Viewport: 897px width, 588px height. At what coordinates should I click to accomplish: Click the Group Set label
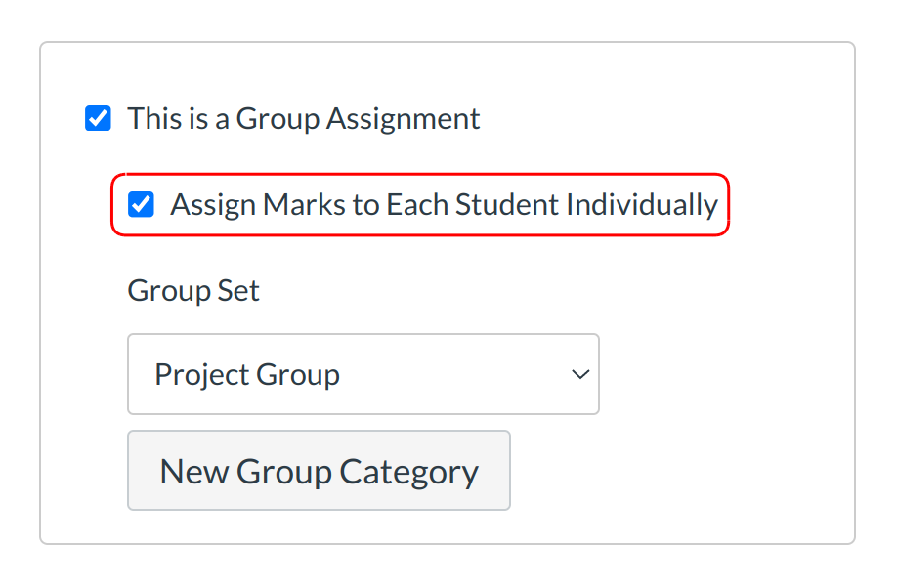193,290
